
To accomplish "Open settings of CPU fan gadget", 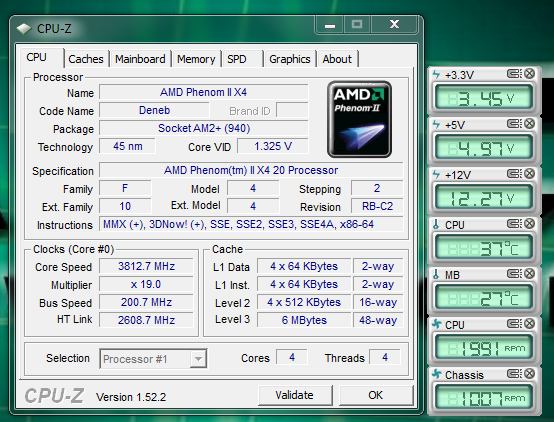I will coord(514,323).
